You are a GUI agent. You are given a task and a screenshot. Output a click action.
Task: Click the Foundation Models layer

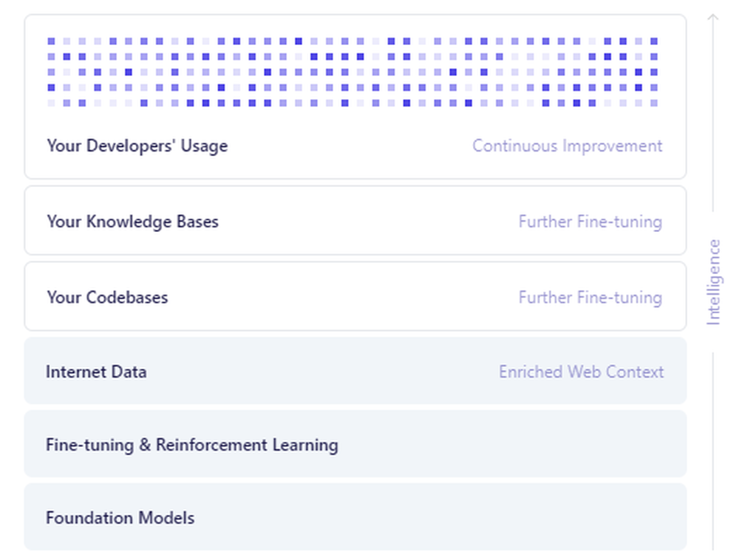pyautogui.click(x=355, y=516)
